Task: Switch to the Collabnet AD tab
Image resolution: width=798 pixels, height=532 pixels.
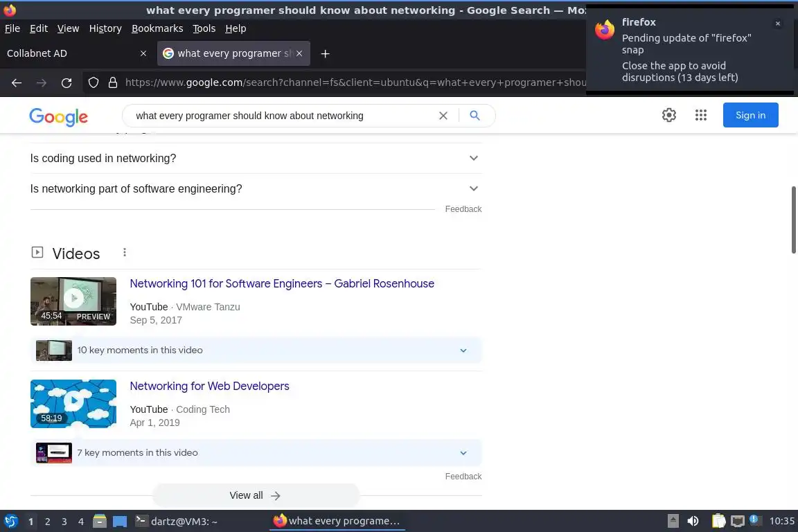Action: click(76, 53)
